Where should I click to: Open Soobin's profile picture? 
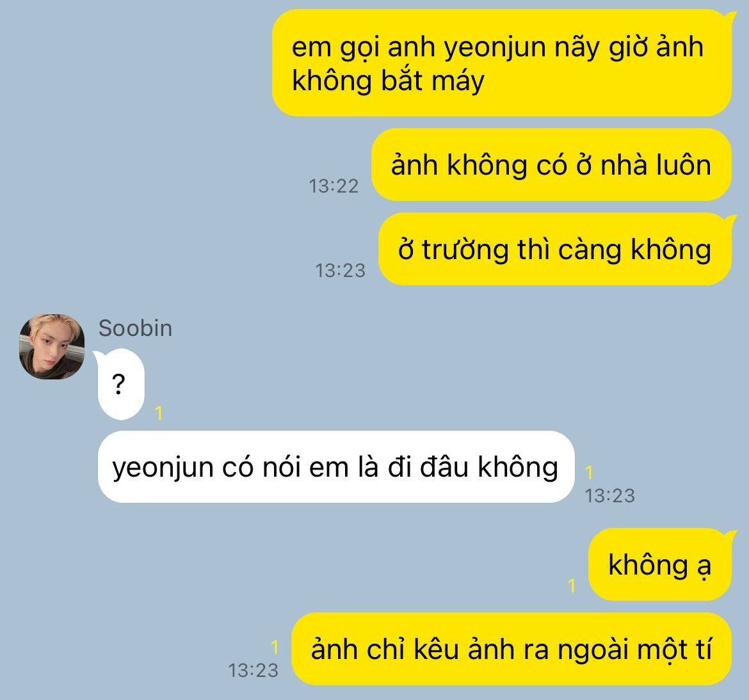(x=52, y=347)
